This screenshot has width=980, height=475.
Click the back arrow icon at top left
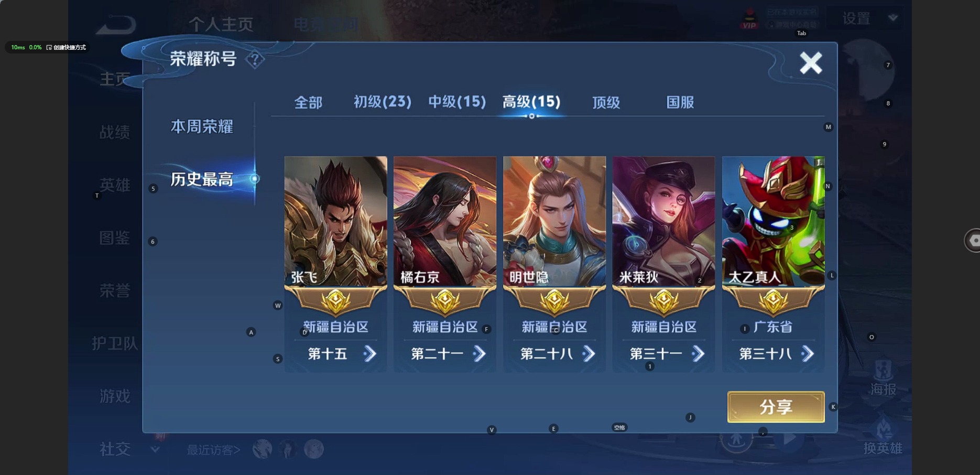click(x=116, y=24)
